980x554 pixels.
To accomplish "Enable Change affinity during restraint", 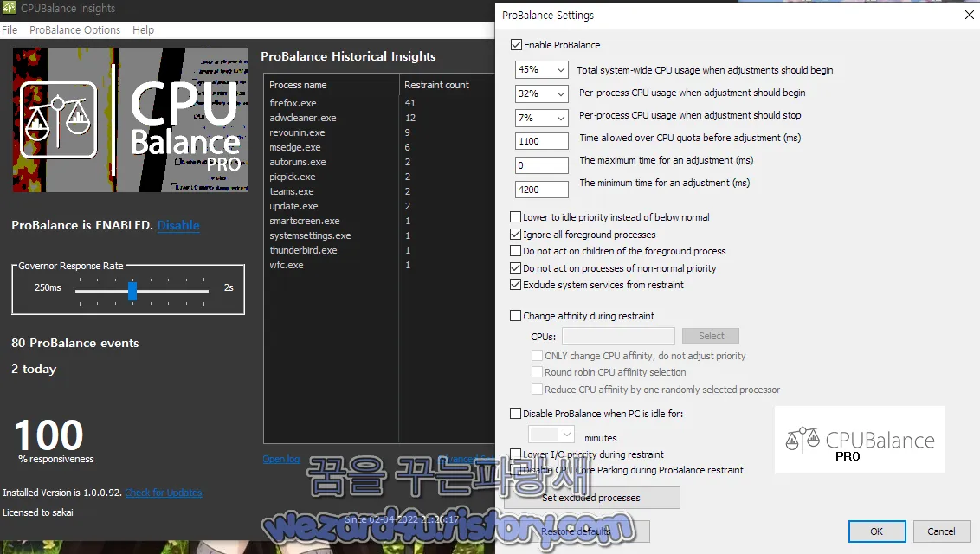I will pyautogui.click(x=516, y=316).
